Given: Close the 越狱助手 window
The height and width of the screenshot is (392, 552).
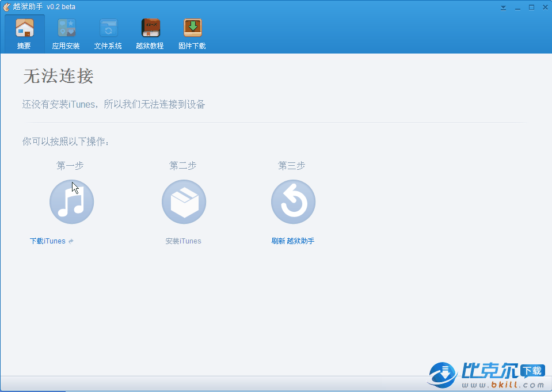Looking at the screenshot, I should point(545,7).
